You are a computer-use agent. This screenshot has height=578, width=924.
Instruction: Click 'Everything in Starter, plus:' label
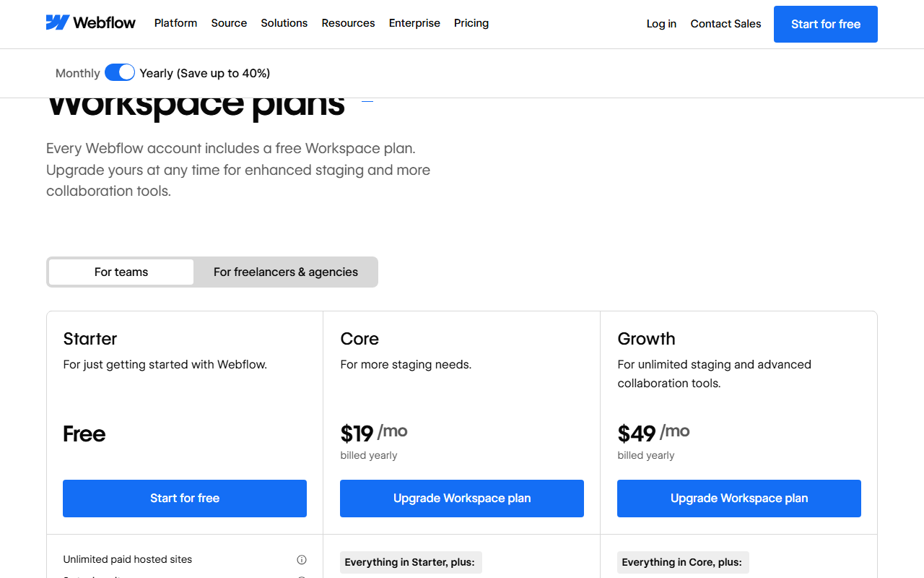tap(410, 562)
